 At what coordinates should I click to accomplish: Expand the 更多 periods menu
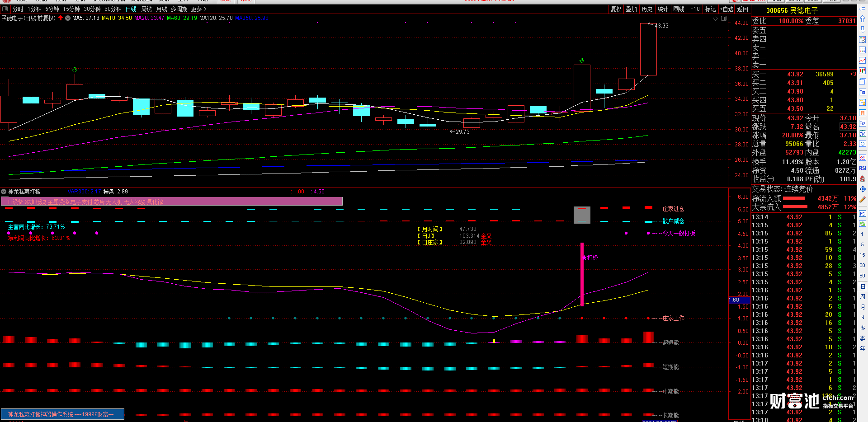point(198,9)
